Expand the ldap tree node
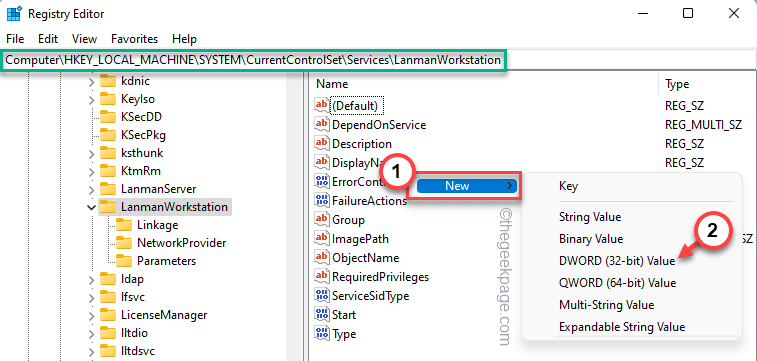This screenshot has height=361, width=757. (91, 279)
